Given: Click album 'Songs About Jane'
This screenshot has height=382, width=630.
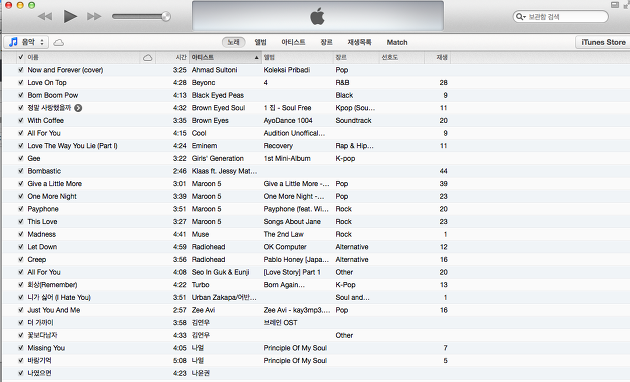Looking at the screenshot, I should click(292, 221).
